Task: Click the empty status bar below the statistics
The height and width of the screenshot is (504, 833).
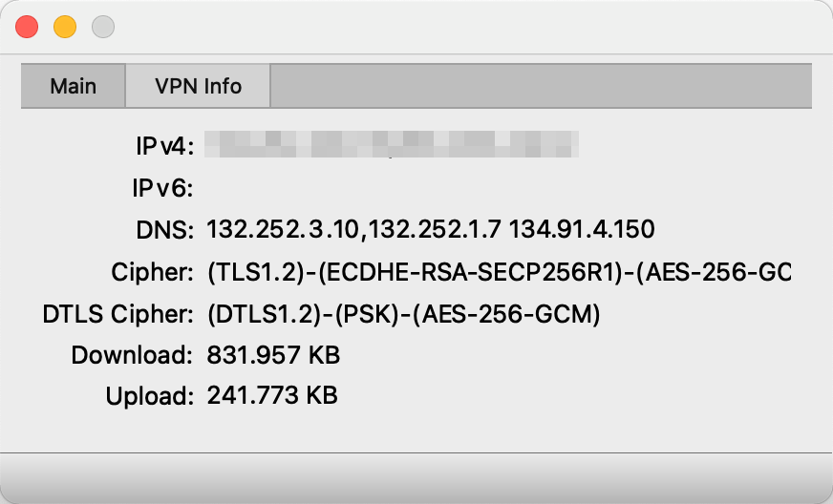Action: tap(416, 475)
